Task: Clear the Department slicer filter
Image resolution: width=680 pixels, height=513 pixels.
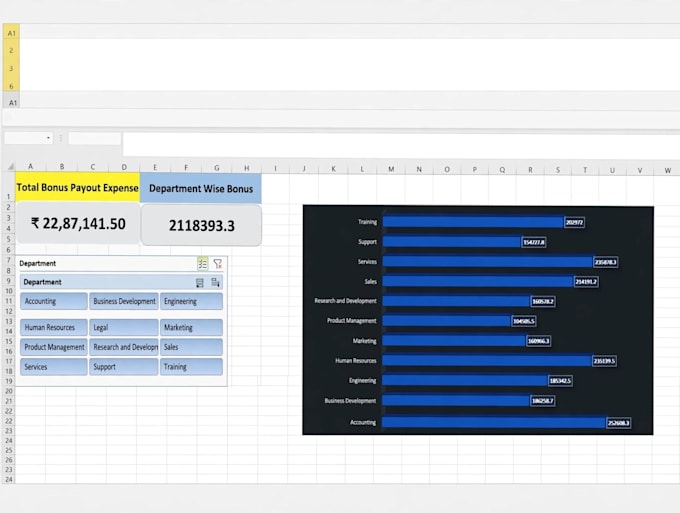Action: (218, 263)
